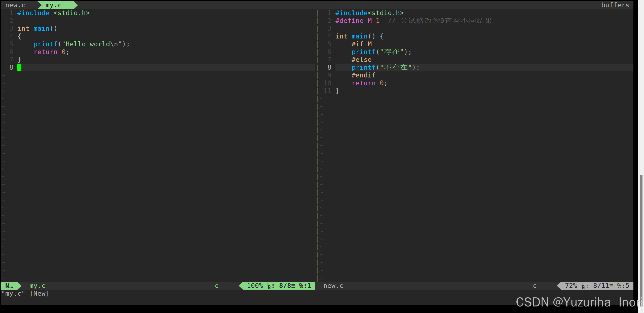Click the printf("不存在") line in new.c
The height and width of the screenshot is (313, 644).
pos(385,67)
